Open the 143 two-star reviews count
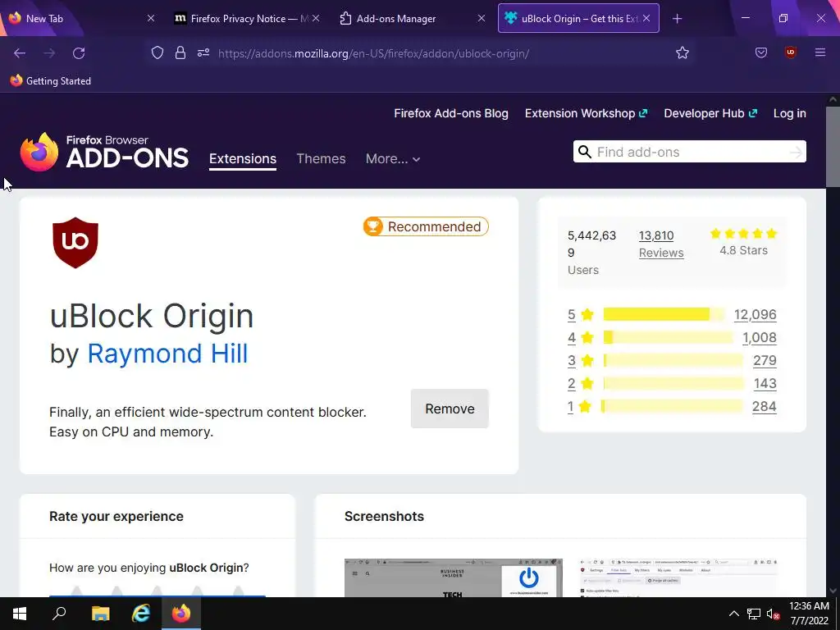Image resolution: width=840 pixels, height=630 pixels. [x=765, y=384]
